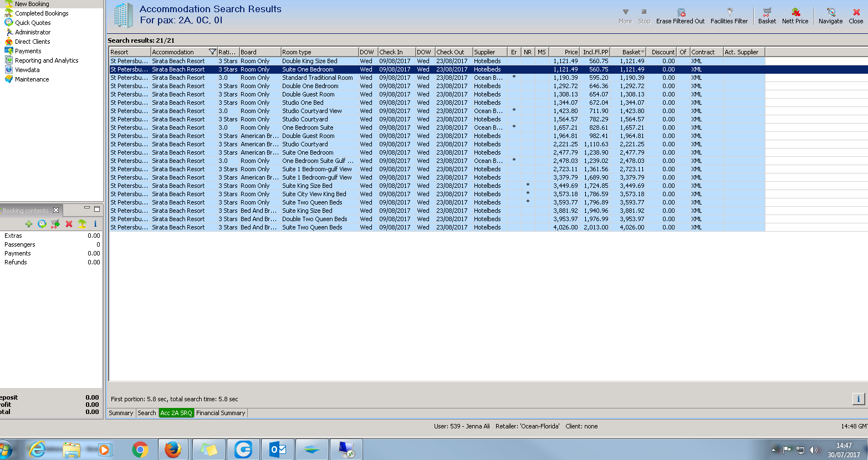Screen dimensions: 868x460
Task: Add item using green plus in Booking contents
Action: [x=29, y=224]
